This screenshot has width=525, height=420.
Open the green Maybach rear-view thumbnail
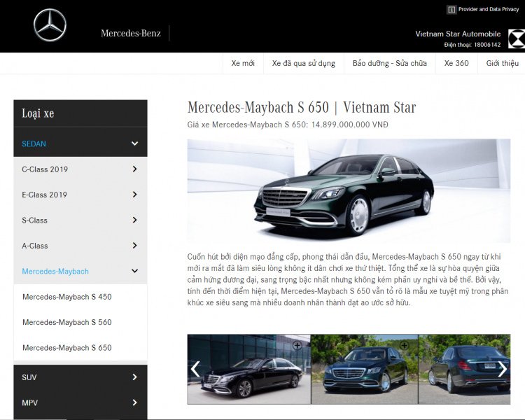(464, 369)
